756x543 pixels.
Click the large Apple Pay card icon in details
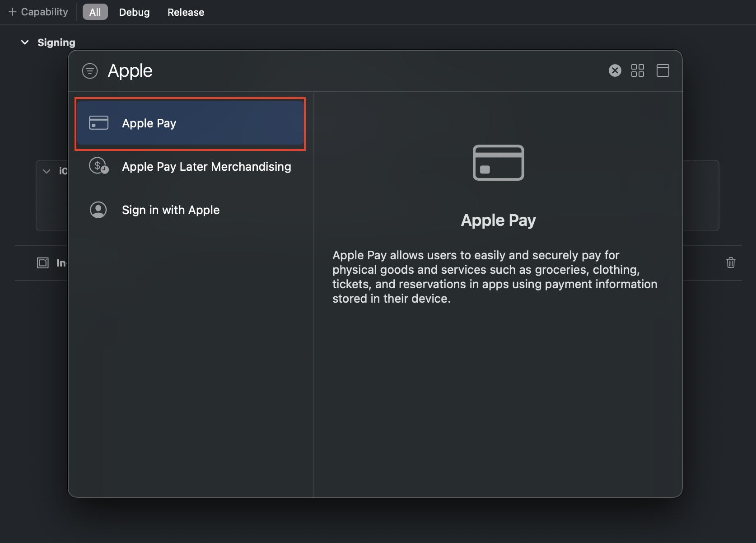tap(498, 163)
